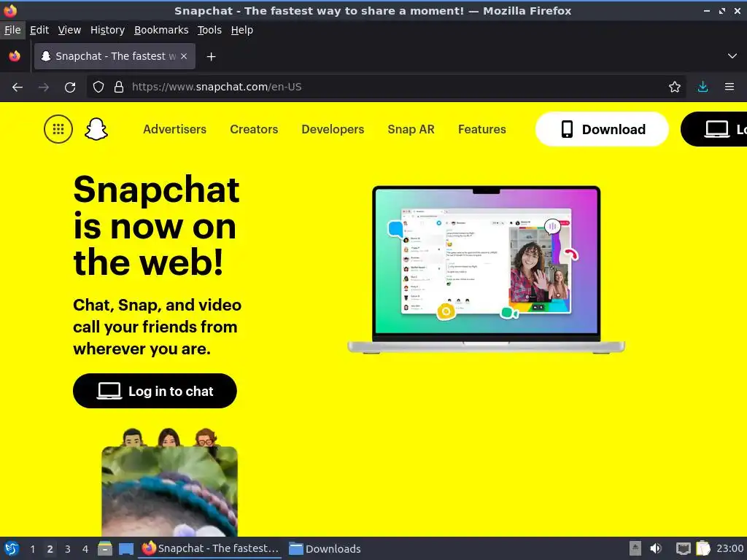Click the Firefox View pinned icon
Viewport: 747px width, 560px height.
15,56
